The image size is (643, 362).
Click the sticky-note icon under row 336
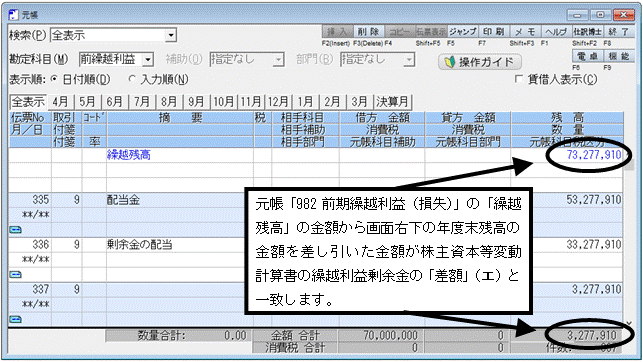click(x=16, y=275)
